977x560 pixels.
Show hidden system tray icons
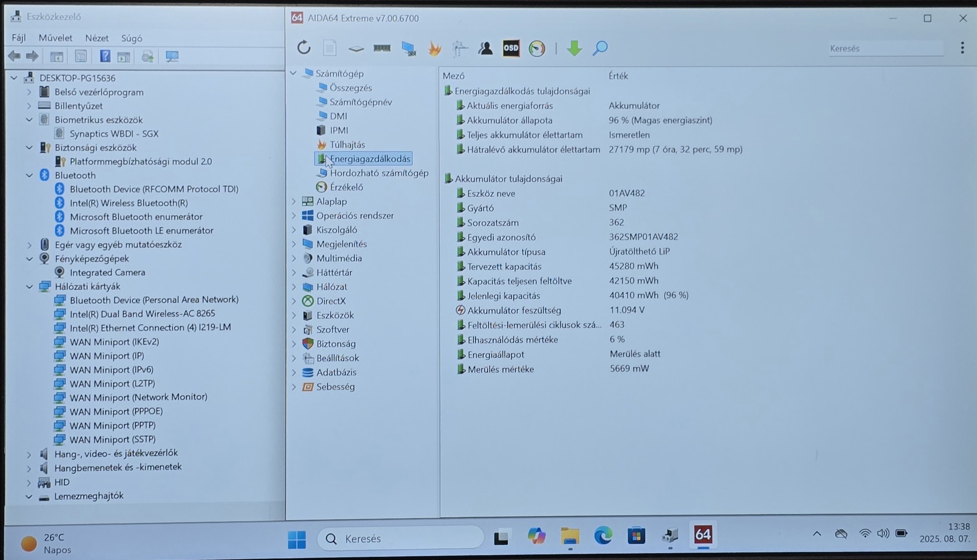[x=817, y=534]
